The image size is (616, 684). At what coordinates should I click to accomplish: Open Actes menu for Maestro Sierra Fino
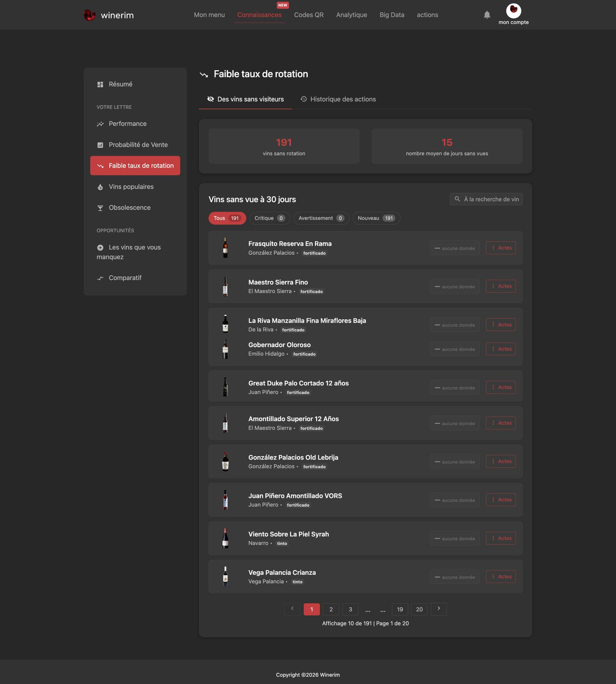coord(501,286)
